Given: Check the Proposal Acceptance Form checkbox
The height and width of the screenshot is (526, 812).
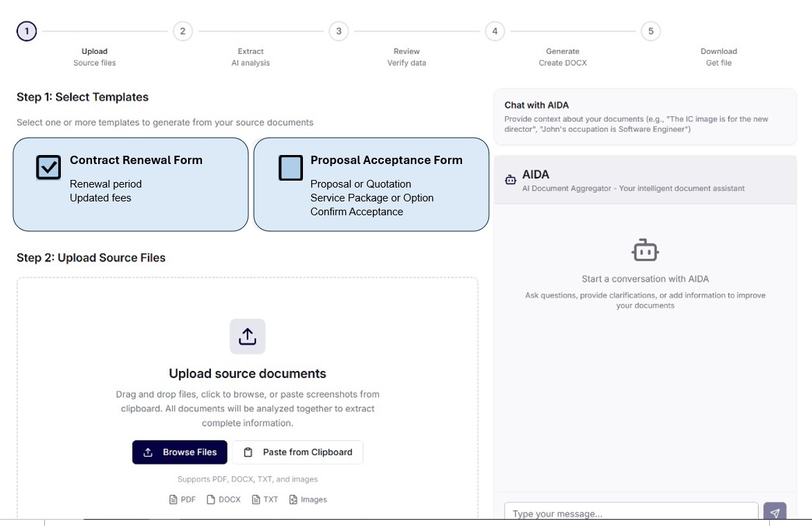Looking at the screenshot, I should (290, 167).
